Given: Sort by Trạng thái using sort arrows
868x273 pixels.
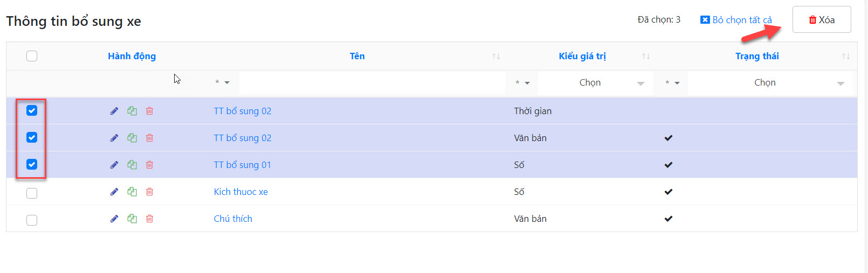Looking at the screenshot, I should coord(846,56).
